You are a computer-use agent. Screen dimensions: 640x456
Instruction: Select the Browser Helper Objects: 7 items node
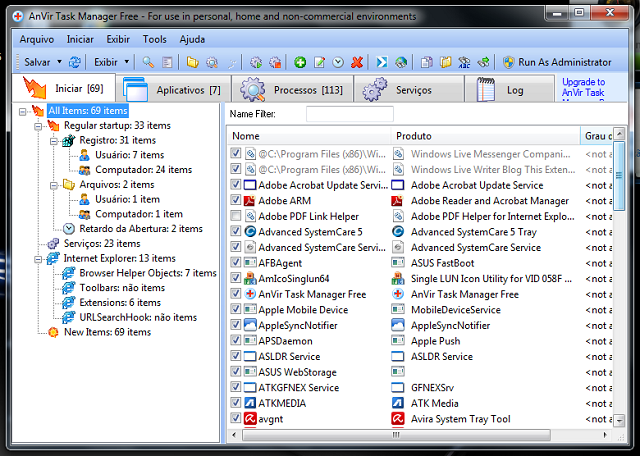point(148,273)
